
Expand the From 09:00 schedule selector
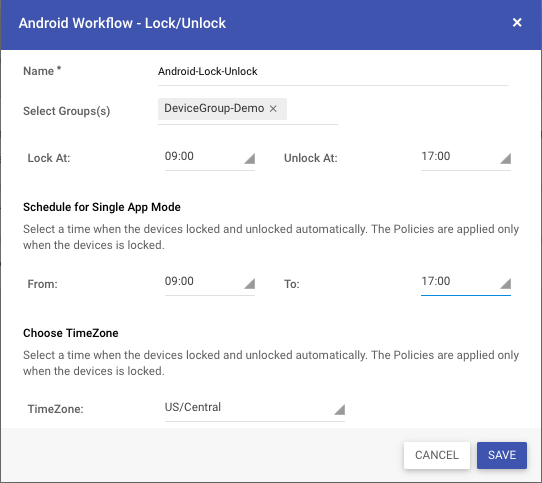coord(209,284)
